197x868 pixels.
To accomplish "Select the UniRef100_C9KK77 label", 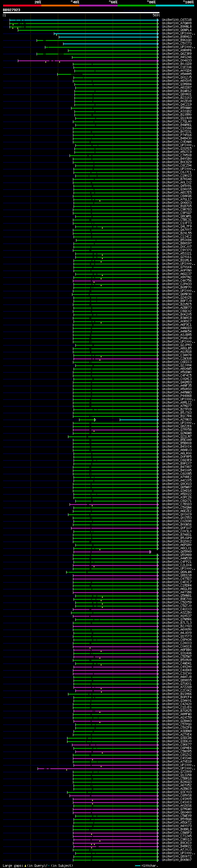I will (177, 745).
